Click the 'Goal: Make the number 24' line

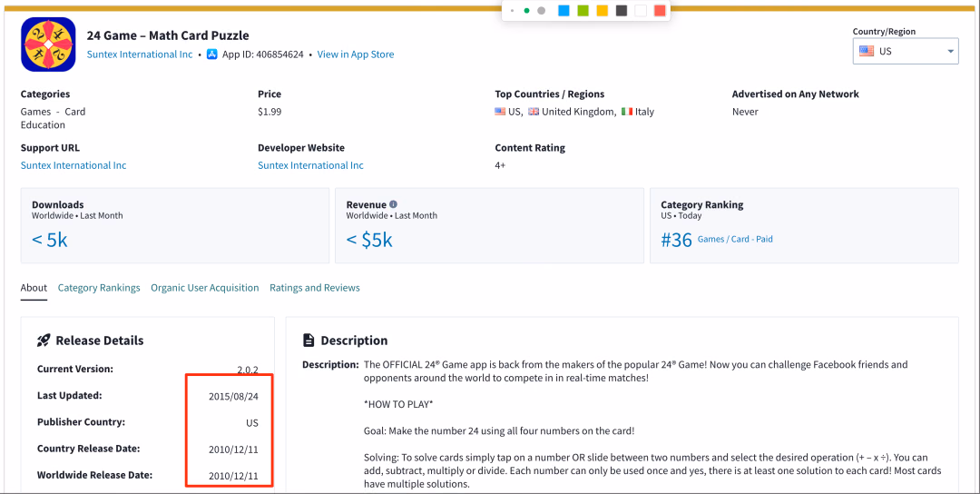pyautogui.click(x=499, y=430)
